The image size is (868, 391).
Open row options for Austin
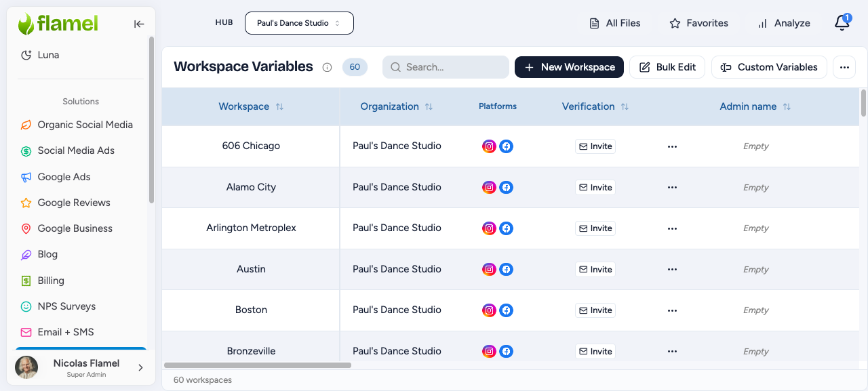click(672, 270)
